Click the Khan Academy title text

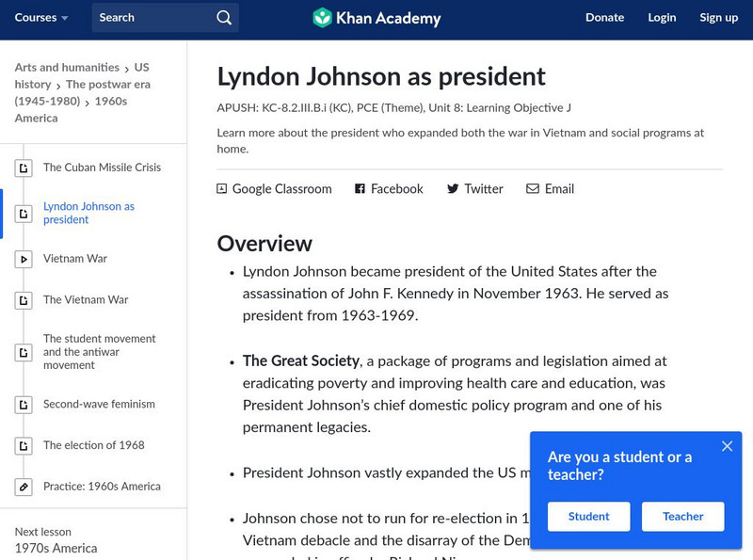click(x=388, y=18)
